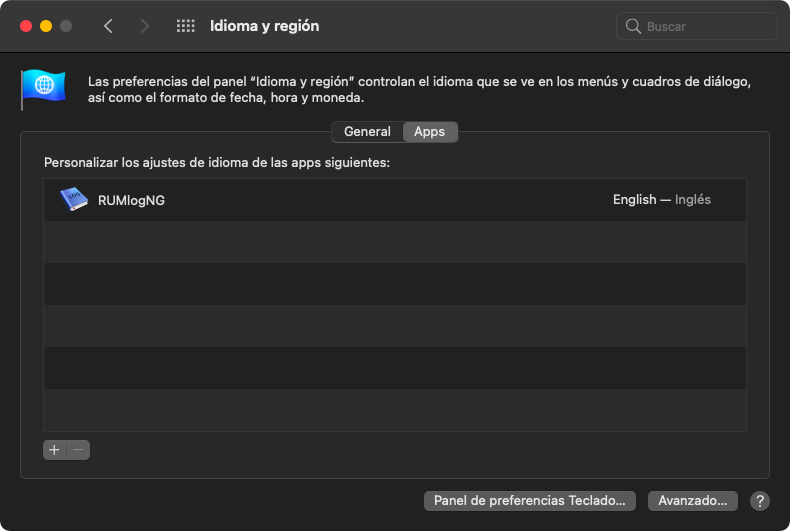Open the English — Inglés language dropdown
The height and width of the screenshot is (531, 790).
click(662, 200)
